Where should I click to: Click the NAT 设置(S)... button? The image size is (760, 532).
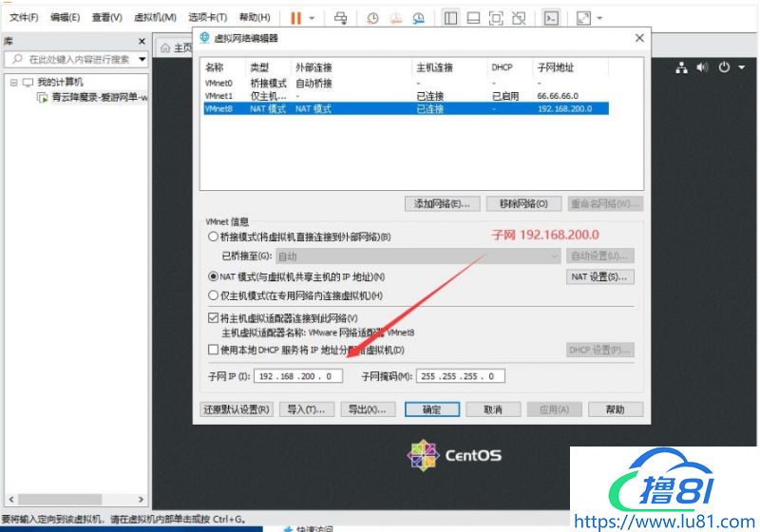(600, 276)
